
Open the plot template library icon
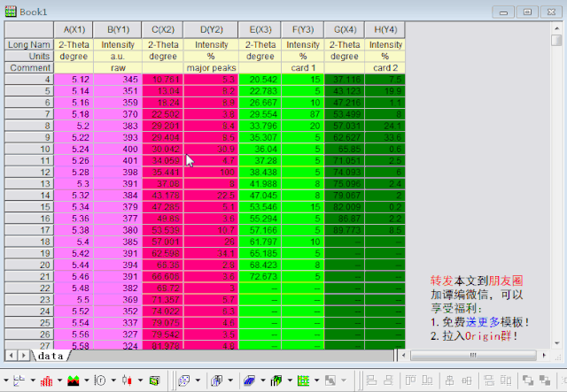(155, 380)
